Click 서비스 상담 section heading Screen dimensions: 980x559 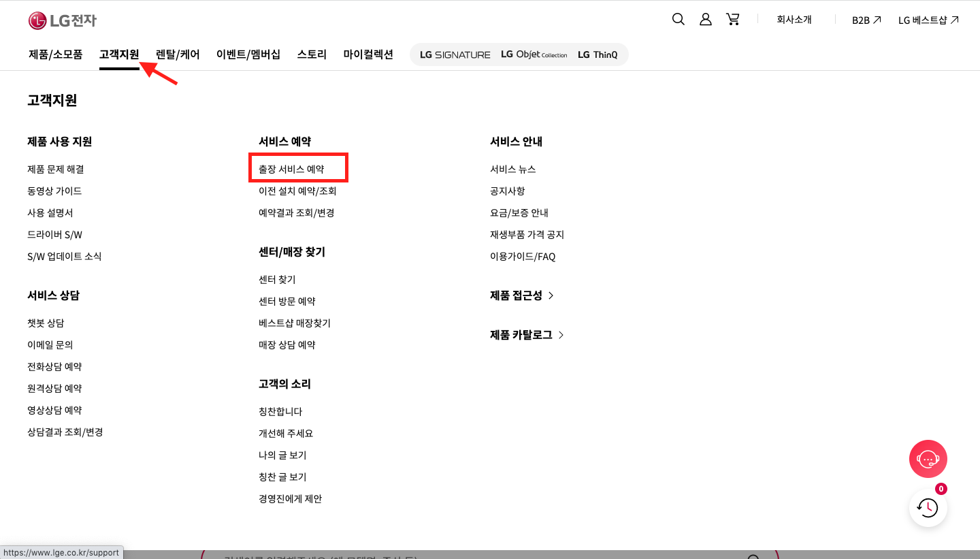[x=54, y=296]
